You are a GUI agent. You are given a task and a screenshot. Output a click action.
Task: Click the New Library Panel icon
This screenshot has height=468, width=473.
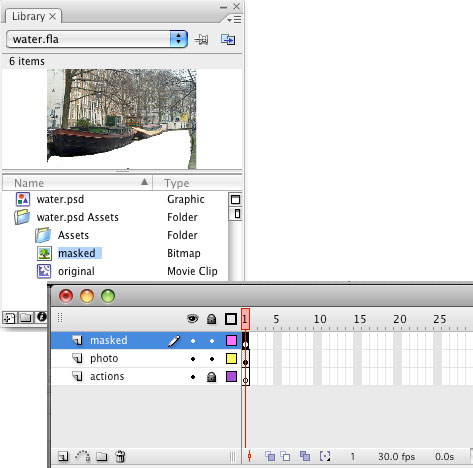[x=228, y=40]
